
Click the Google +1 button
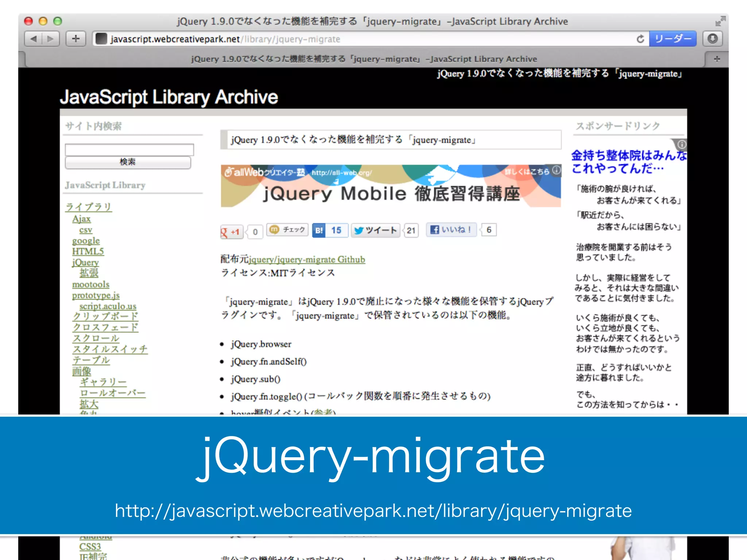coord(232,231)
